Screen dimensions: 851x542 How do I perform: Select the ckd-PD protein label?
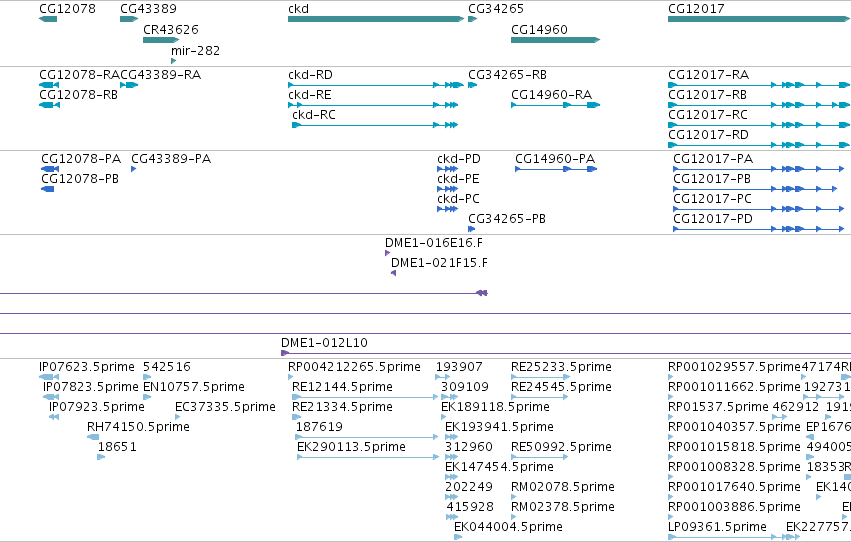coord(459,158)
